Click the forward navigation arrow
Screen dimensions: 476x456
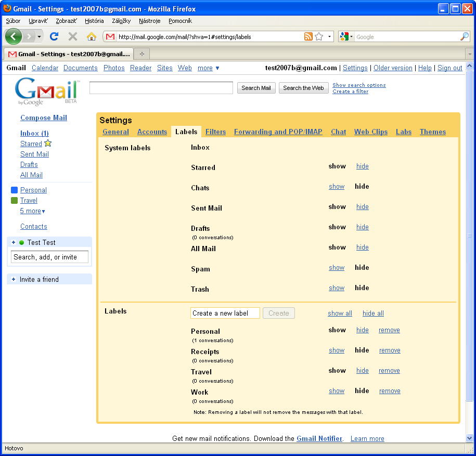tap(29, 37)
